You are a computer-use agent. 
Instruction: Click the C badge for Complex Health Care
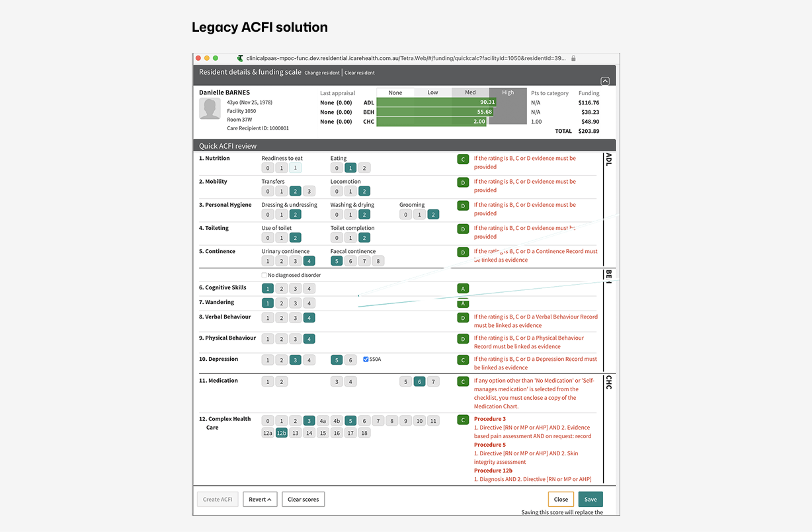(462, 419)
